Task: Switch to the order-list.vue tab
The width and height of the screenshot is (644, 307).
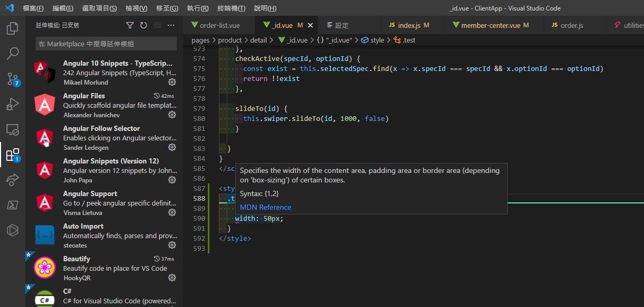Action: coord(219,25)
